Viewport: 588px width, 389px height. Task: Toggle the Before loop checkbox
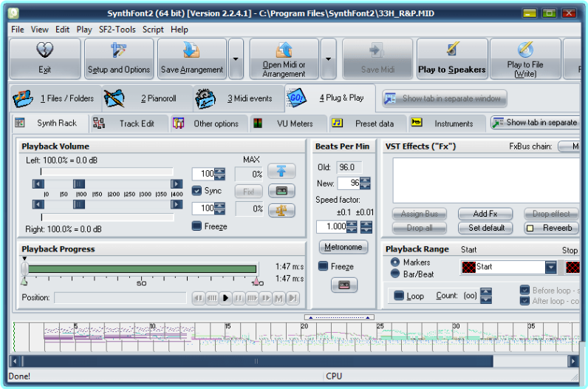[524, 290]
